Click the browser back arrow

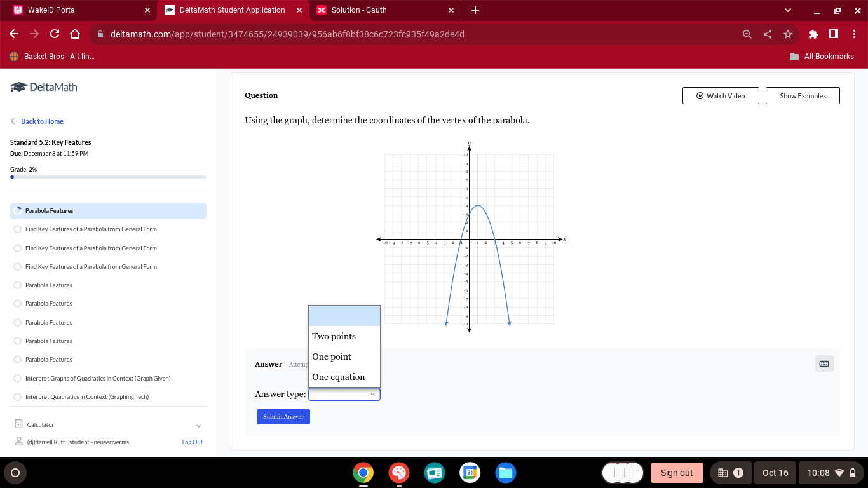pyautogui.click(x=14, y=34)
